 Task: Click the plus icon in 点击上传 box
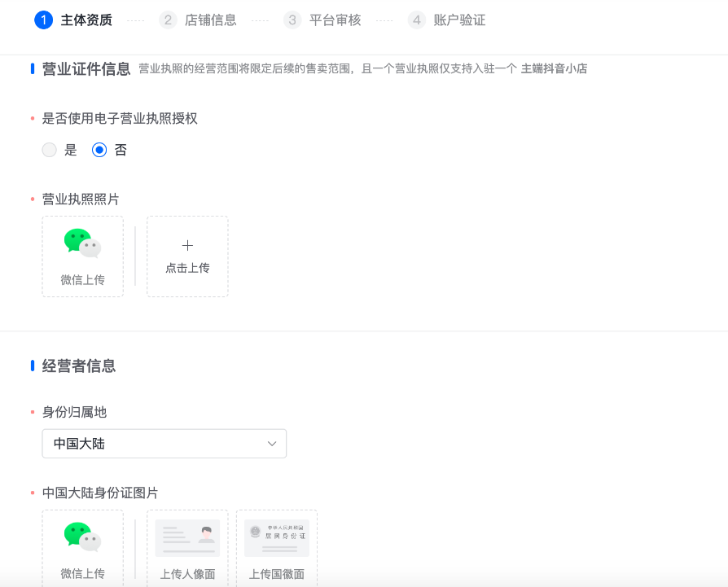click(187, 244)
